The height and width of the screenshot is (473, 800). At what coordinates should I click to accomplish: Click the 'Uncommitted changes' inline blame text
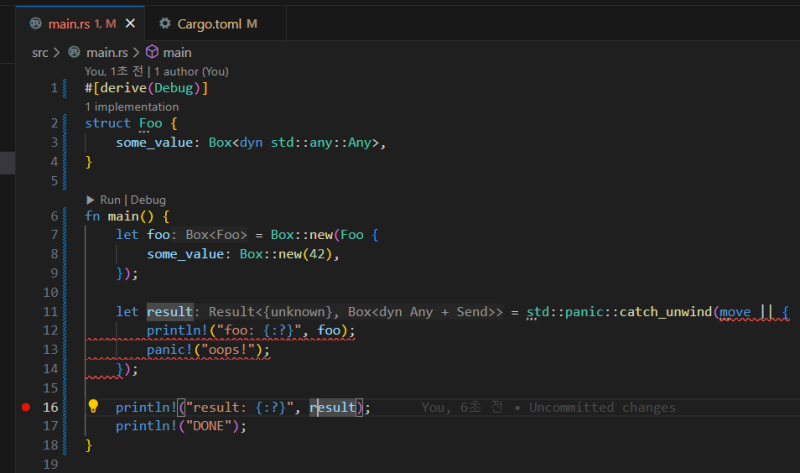point(602,407)
